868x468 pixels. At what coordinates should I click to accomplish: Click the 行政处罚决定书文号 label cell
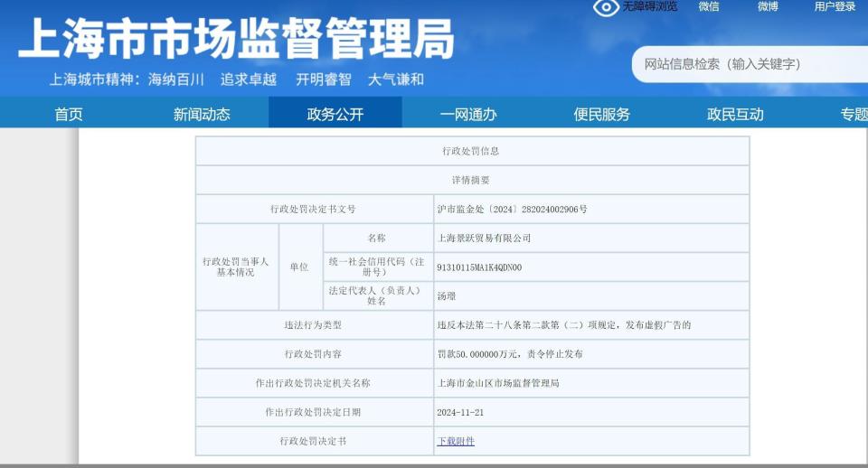coord(314,209)
